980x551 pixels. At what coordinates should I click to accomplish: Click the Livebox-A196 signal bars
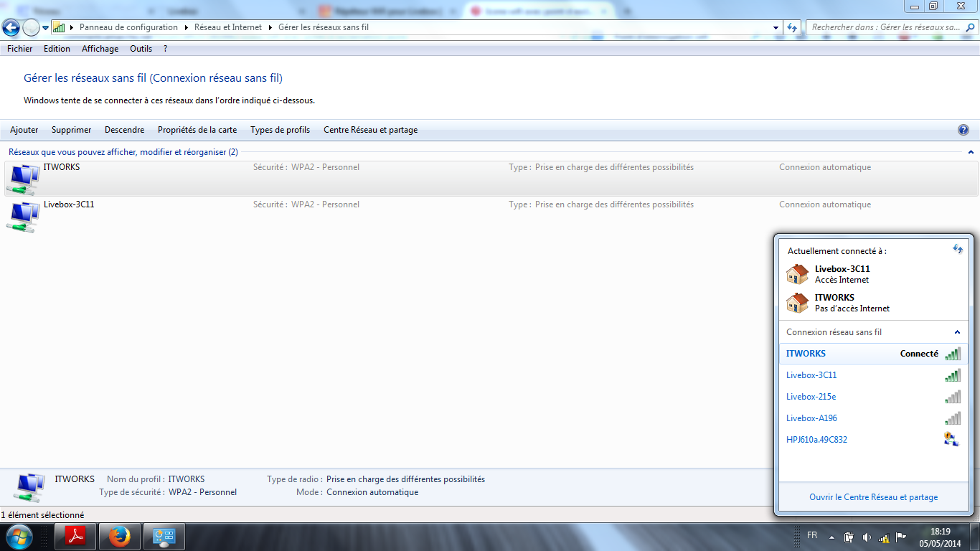coord(953,418)
